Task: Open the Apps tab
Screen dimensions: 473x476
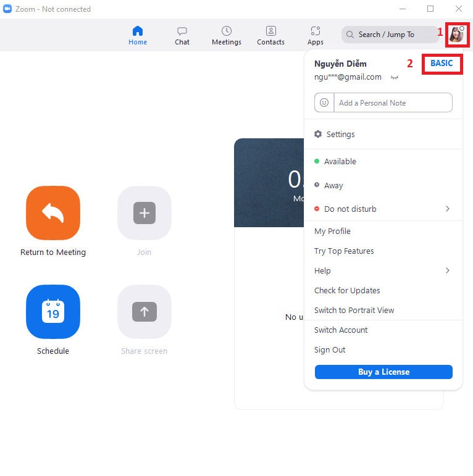Action: (x=316, y=36)
